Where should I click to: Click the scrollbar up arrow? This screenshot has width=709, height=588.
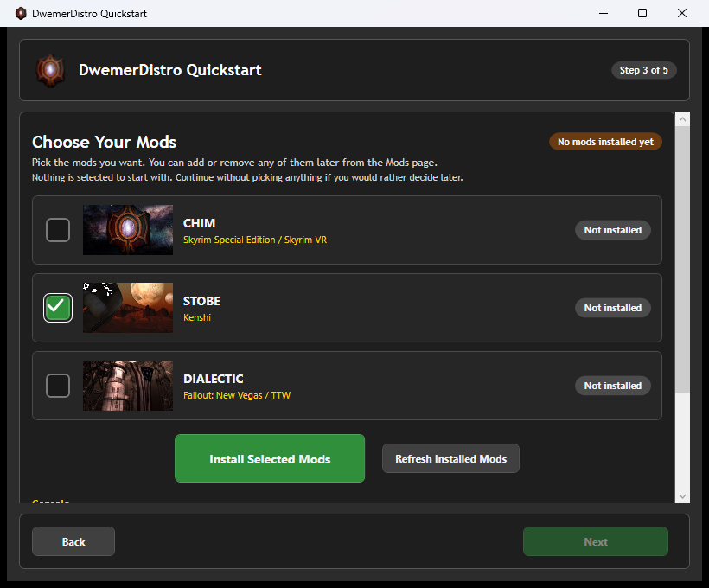[x=682, y=119]
